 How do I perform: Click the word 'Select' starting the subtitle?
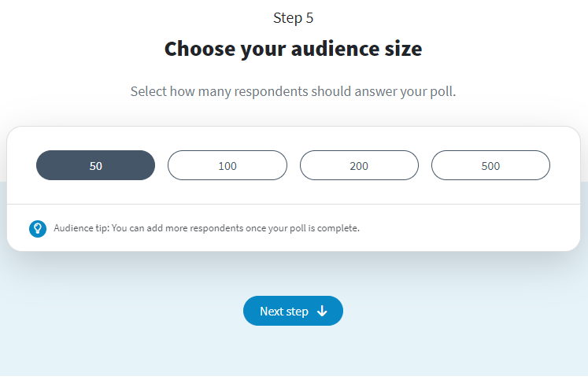[149, 91]
